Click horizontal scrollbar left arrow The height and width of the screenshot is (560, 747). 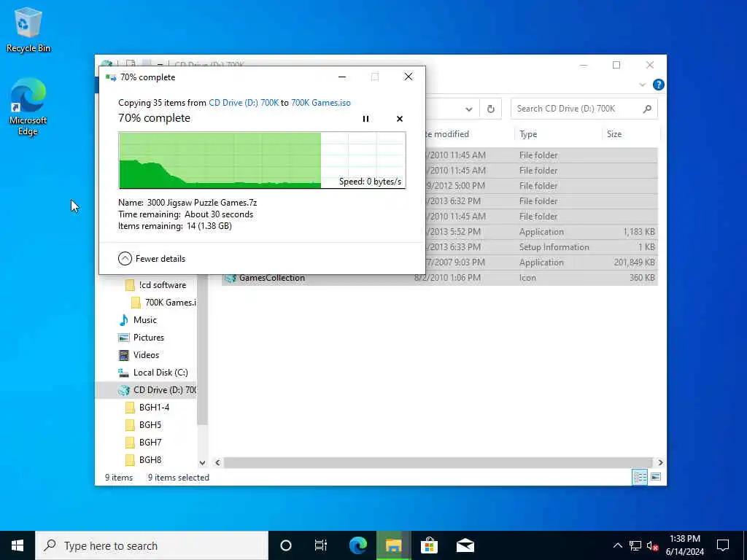pyautogui.click(x=217, y=463)
